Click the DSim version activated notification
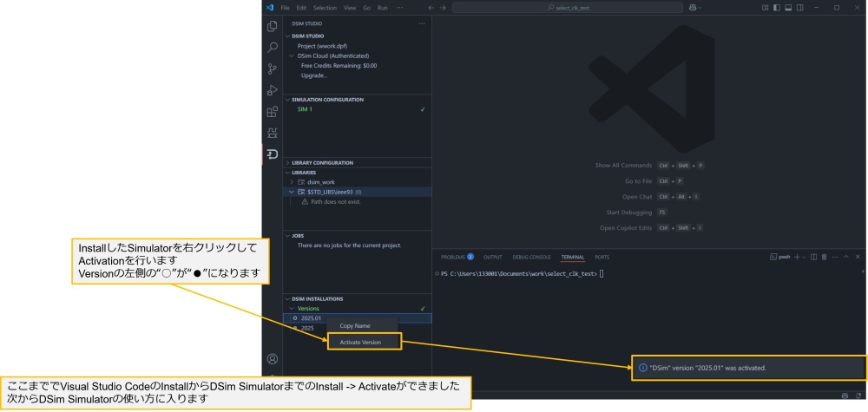 [x=750, y=368]
